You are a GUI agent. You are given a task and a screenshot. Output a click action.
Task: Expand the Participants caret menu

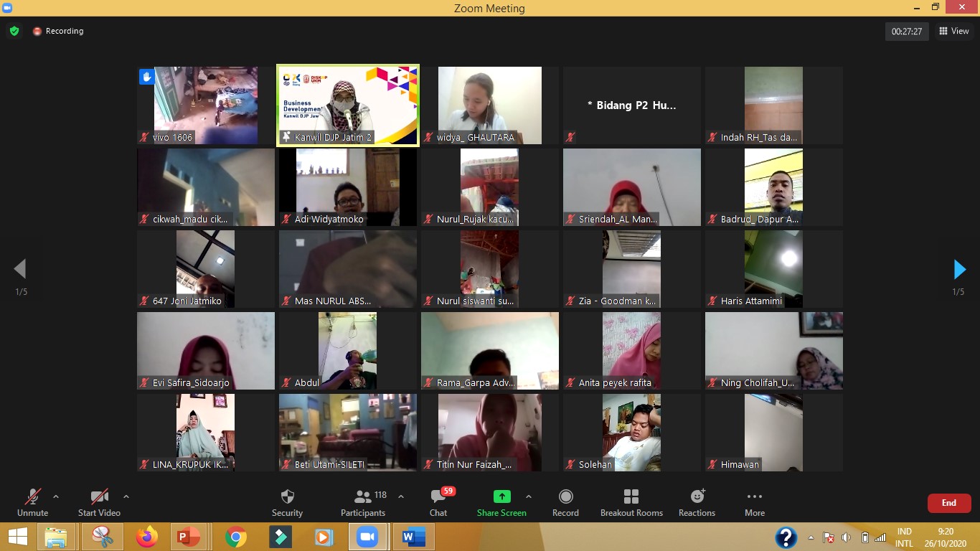(401, 496)
